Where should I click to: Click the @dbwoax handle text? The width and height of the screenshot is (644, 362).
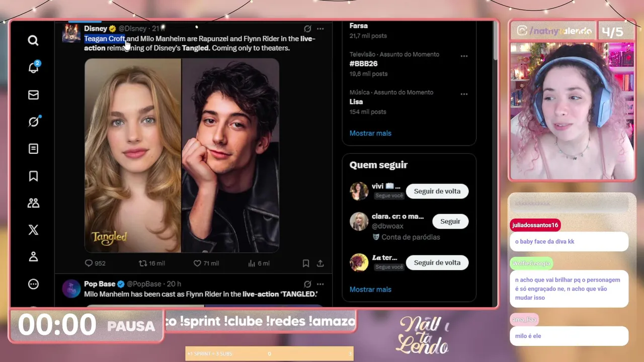pos(387,226)
